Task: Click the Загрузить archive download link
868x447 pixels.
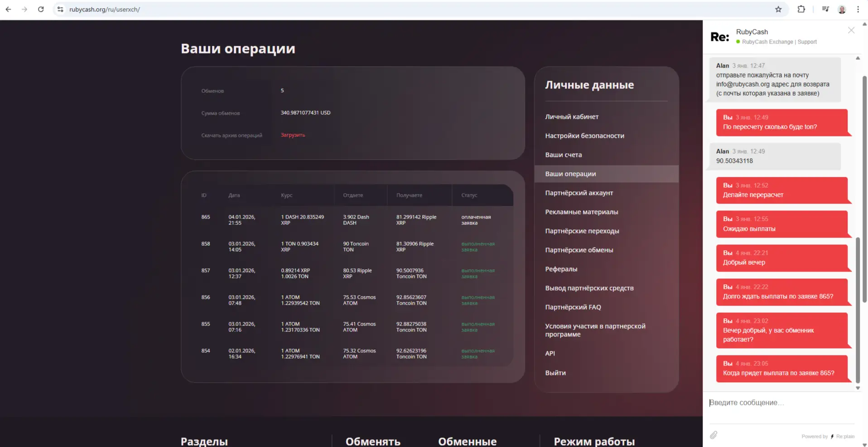Action: pos(293,135)
